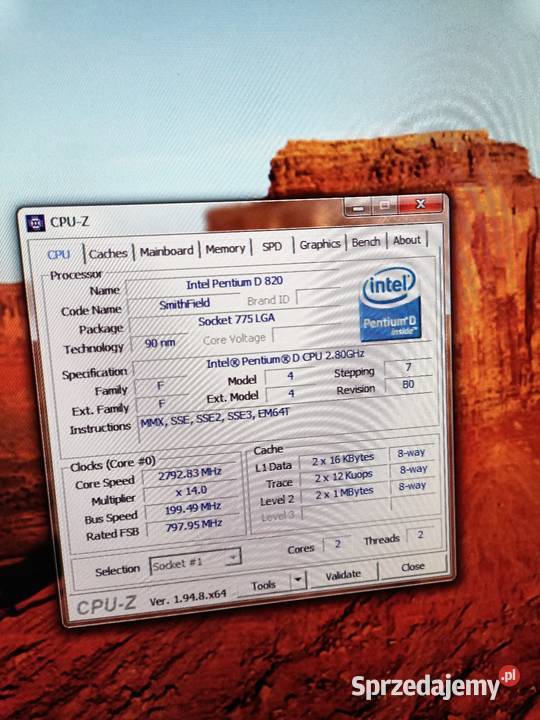Click the empty Core Voltage field
This screenshot has height=720, width=540.
pyautogui.click(x=306, y=334)
